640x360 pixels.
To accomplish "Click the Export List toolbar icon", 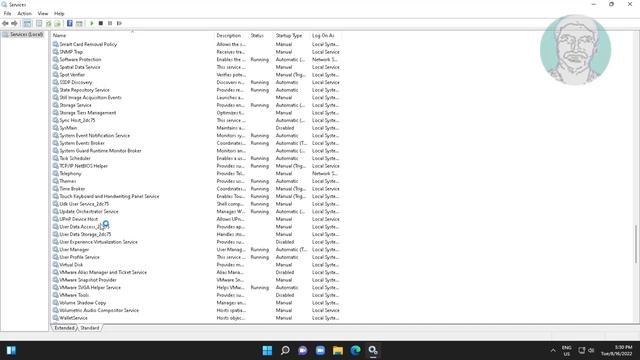I will [58, 24].
